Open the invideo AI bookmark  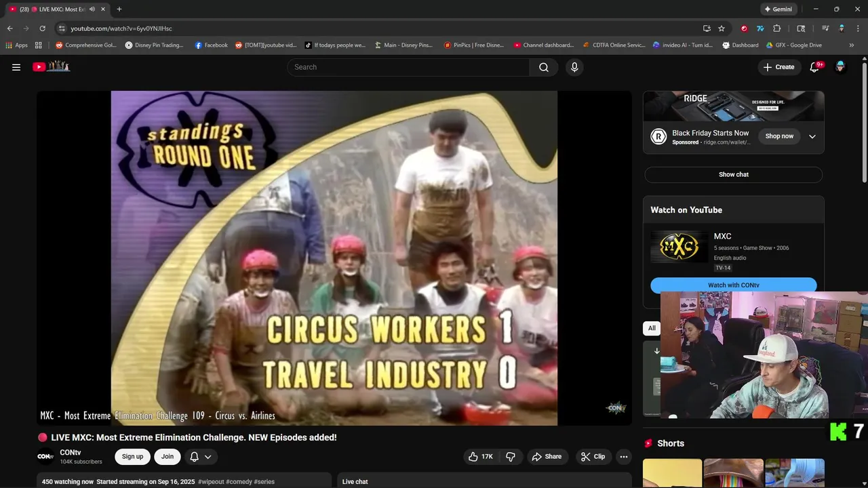click(683, 45)
